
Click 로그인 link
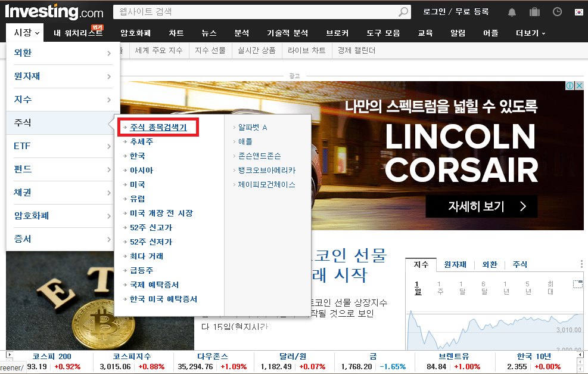434,12
